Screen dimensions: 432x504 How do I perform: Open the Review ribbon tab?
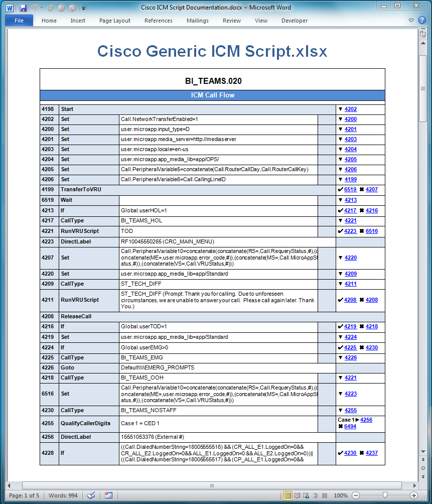click(x=232, y=21)
